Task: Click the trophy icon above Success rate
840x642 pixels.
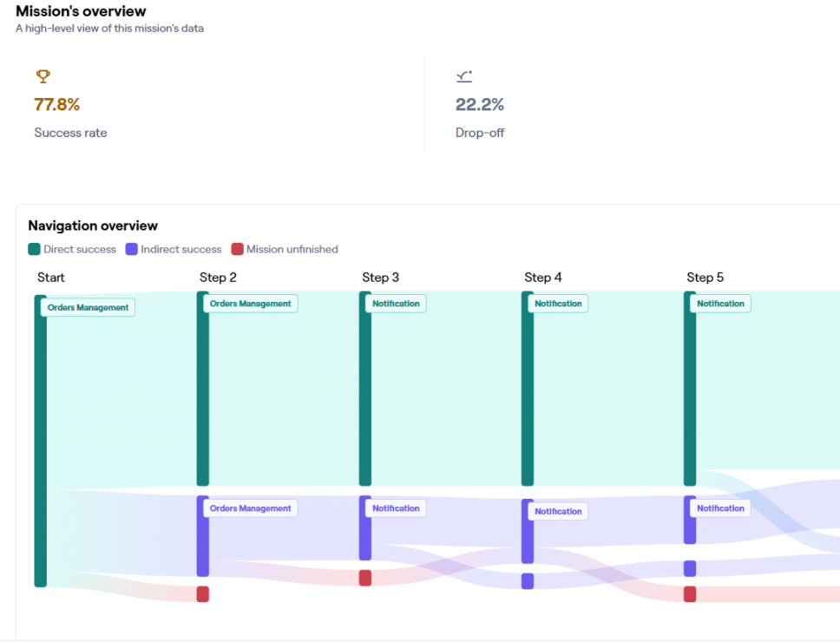Action: tap(43, 76)
